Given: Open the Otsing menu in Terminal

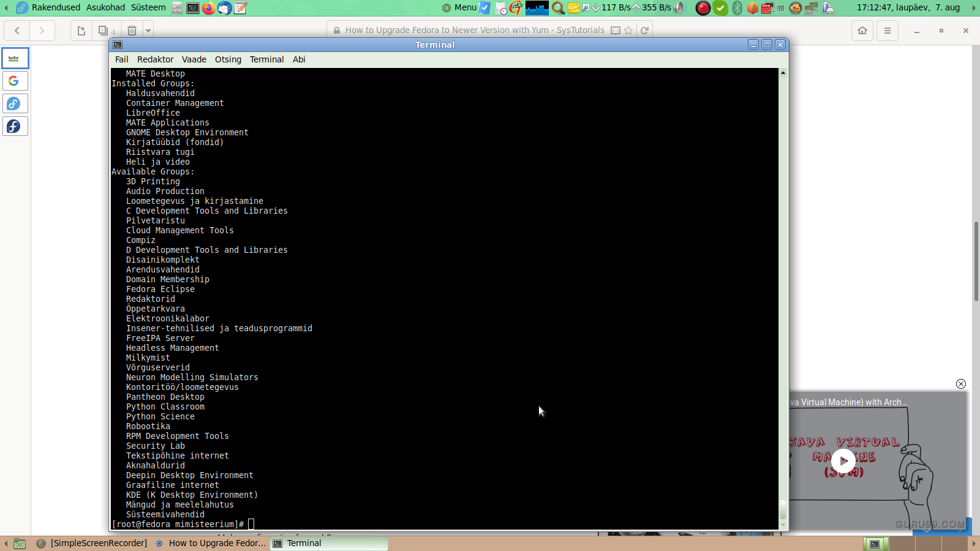Looking at the screenshot, I should [228, 59].
